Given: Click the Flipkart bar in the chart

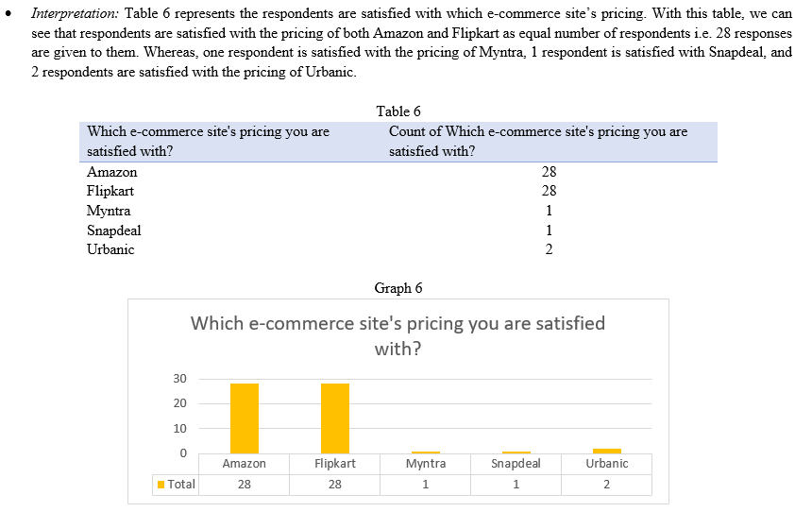Looking at the screenshot, I should pos(335,418).
